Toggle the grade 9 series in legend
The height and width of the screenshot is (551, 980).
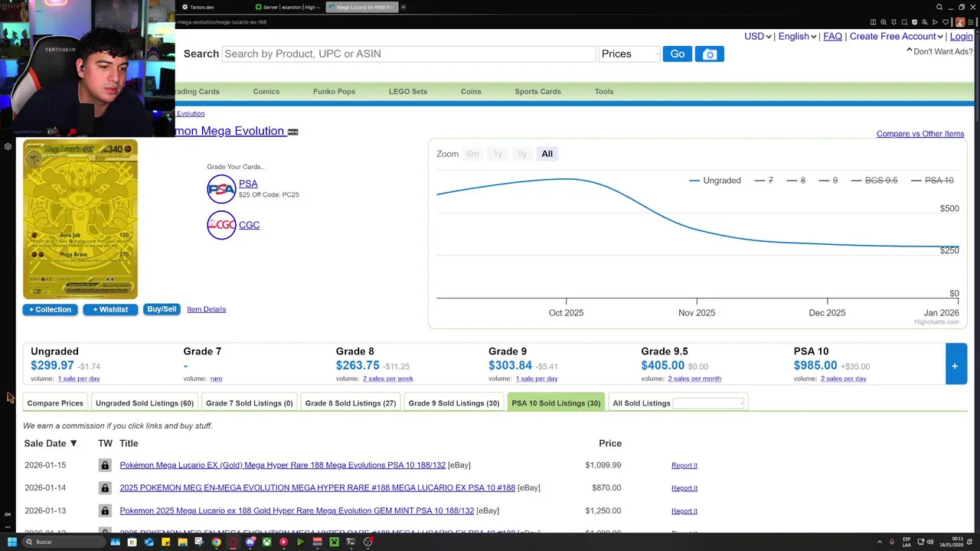(828, 181)
